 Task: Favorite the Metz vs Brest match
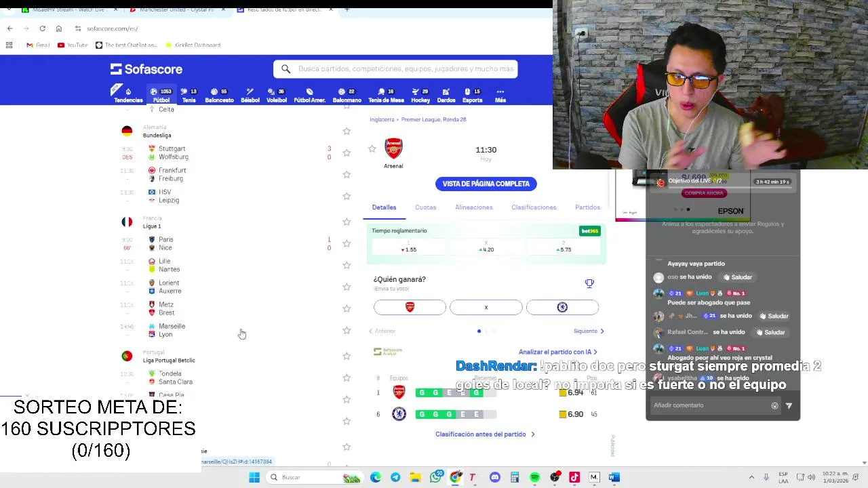[347, 308]
